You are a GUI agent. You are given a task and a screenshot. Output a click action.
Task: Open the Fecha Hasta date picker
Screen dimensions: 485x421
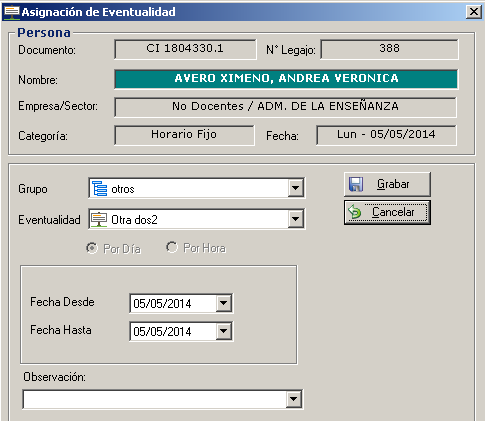pyautogui.click(x=223, y=331)
